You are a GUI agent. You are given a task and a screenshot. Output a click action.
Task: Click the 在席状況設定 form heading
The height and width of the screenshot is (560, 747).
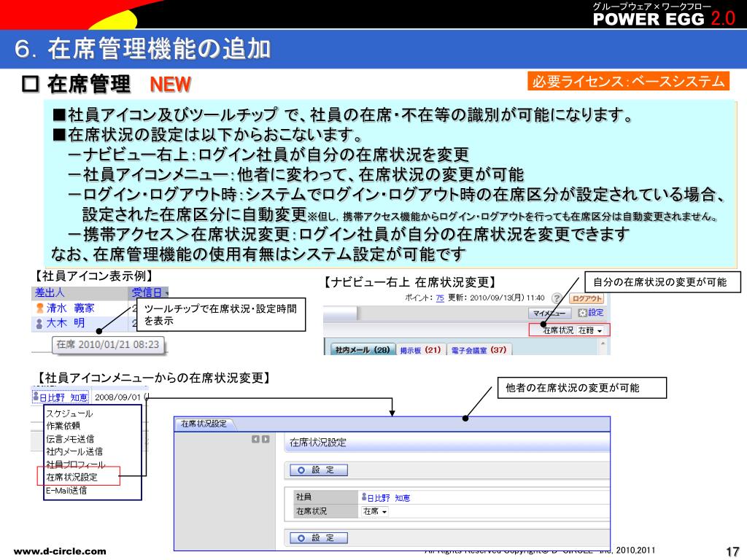coord(318,443)
